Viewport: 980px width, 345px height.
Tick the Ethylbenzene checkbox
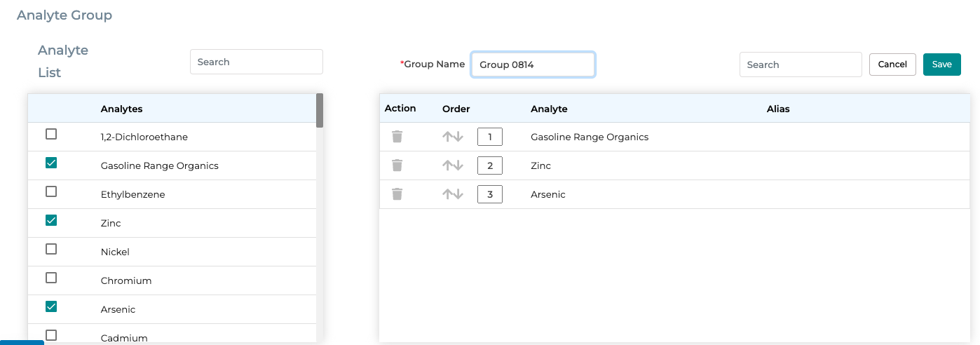click(51, 191)
